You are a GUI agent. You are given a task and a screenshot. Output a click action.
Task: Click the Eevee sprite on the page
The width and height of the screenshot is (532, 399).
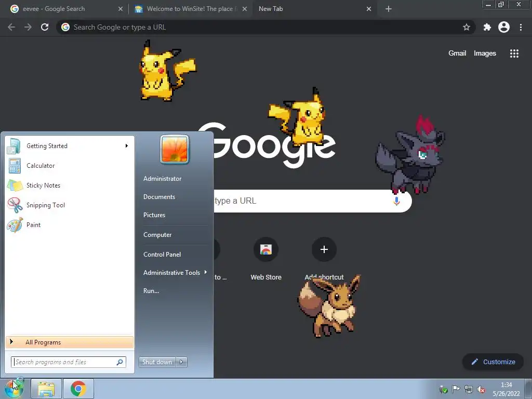pos(329,306)
